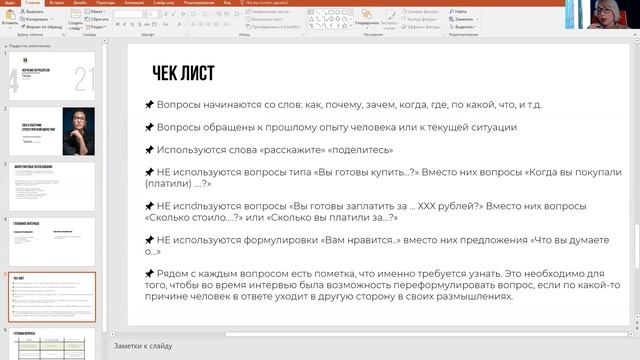Click the notes area 'Заметки к слайду'
Viewport: 640px width, 360px height.
click(143, 346)
